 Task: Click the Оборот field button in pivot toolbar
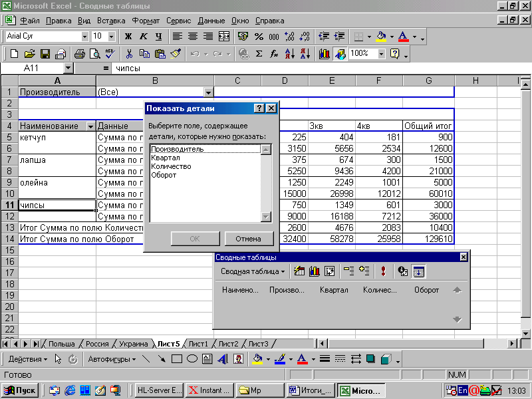point(426,290)
